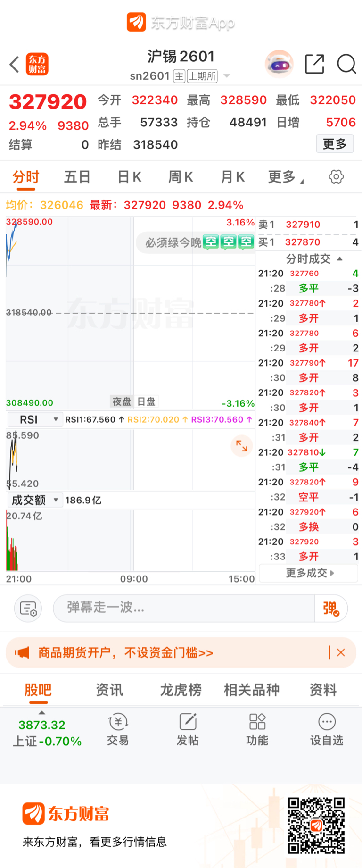
Task: Open the 成交额 indicator dropdown
Action: [x=35, y=500]
